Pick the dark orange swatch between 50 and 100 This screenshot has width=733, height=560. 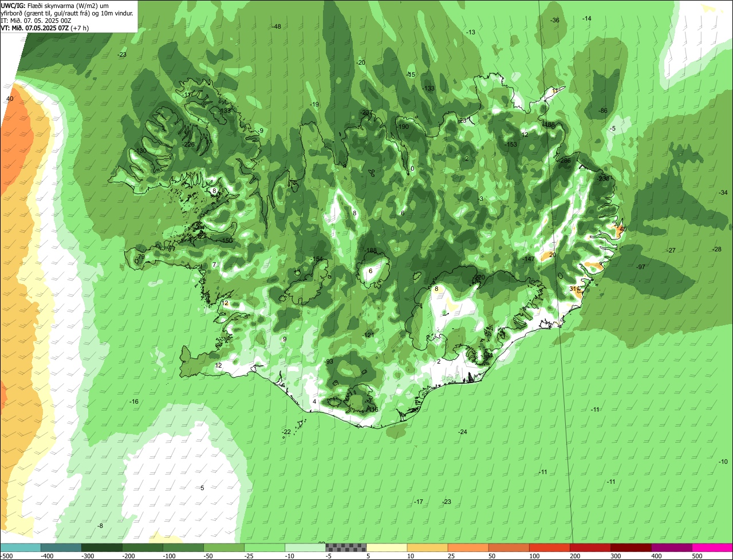click(509, 548)
